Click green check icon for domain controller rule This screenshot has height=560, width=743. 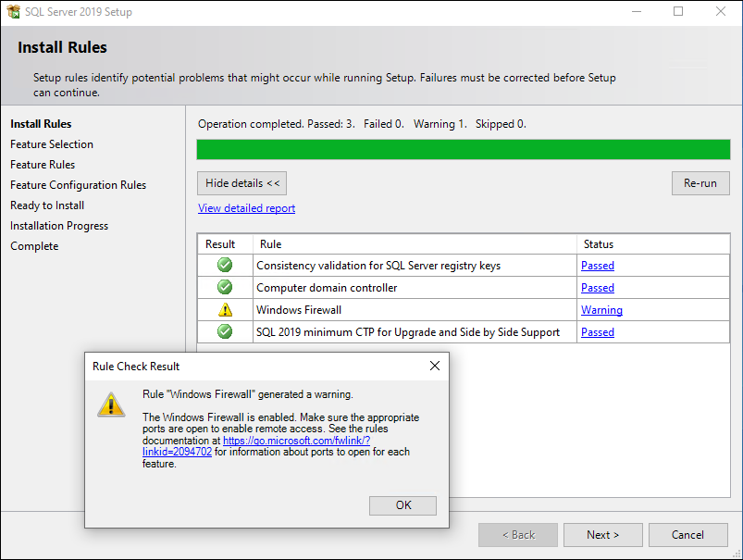[225, 287]
